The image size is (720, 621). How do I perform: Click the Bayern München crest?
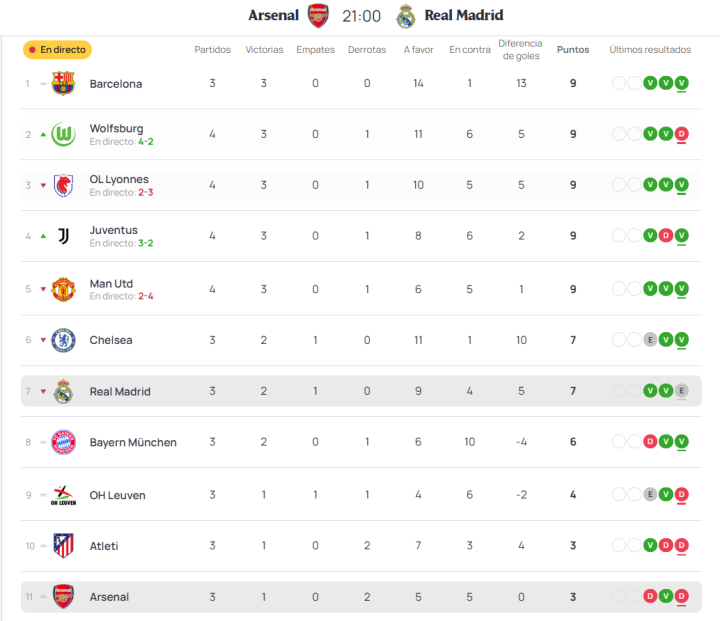63,442
